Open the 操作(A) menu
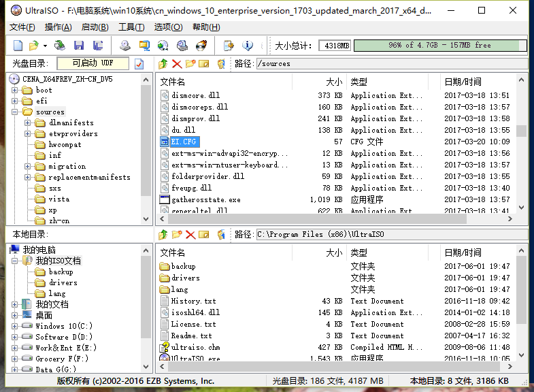 coord(59,27)
